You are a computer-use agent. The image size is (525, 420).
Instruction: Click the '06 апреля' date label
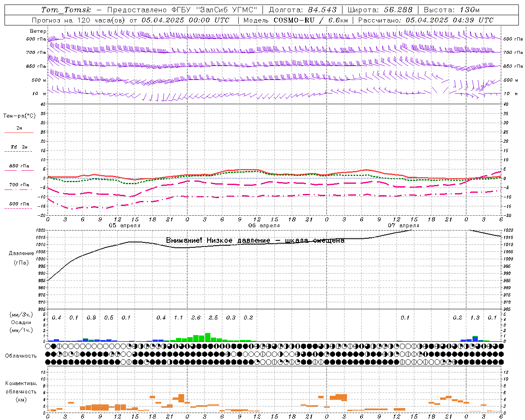coord(264,226)
